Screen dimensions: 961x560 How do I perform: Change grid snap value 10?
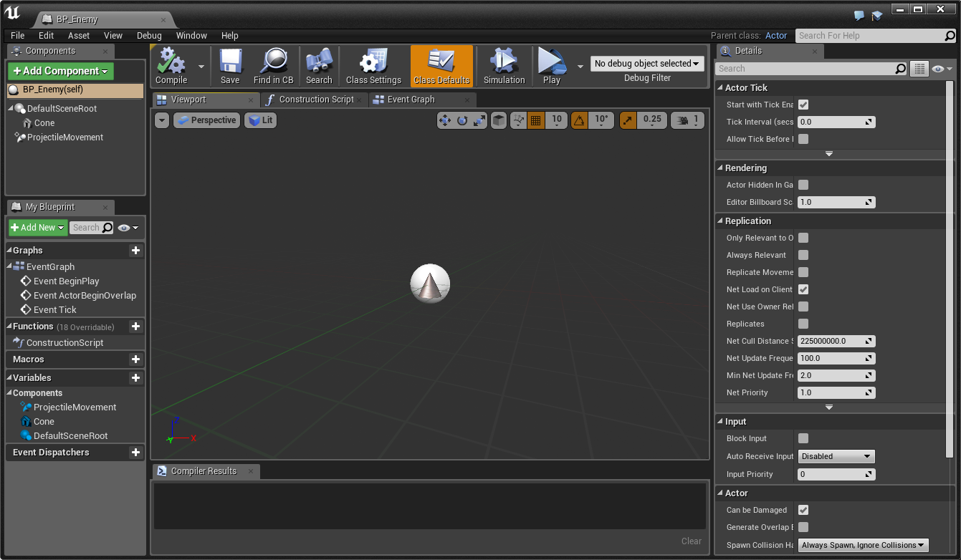coord(557,120)
